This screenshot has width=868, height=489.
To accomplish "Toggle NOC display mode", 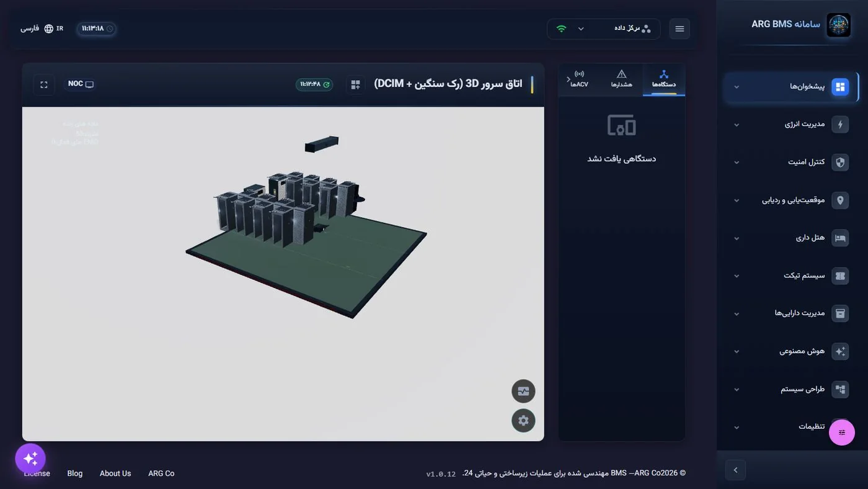I will (x=81, y=84).
